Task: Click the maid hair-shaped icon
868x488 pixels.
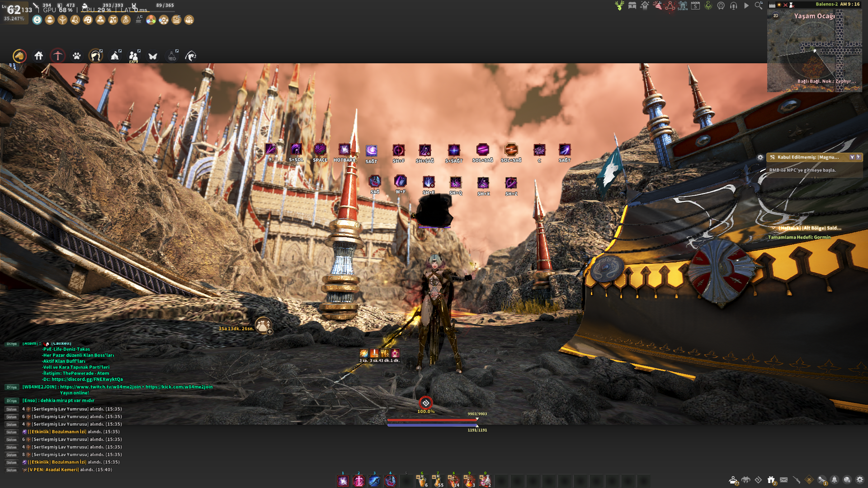Action: (95, 56)
